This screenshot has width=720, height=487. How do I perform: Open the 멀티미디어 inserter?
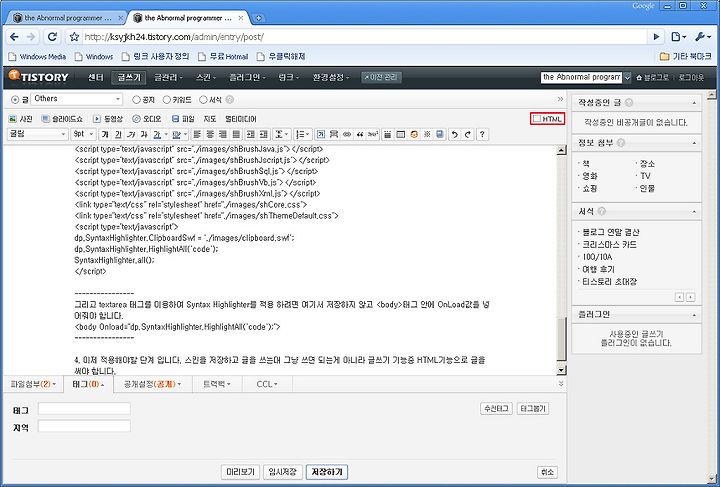[x=241, y=119]
